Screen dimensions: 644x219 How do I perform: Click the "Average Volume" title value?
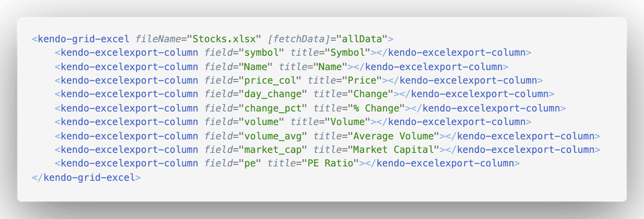pos(394,136)
